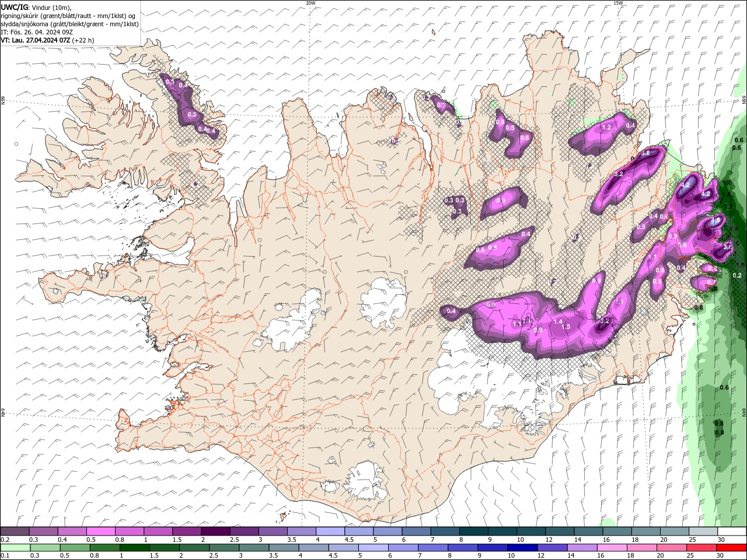Select the 'Vindur (10m)' caption text

click(51, 7)
